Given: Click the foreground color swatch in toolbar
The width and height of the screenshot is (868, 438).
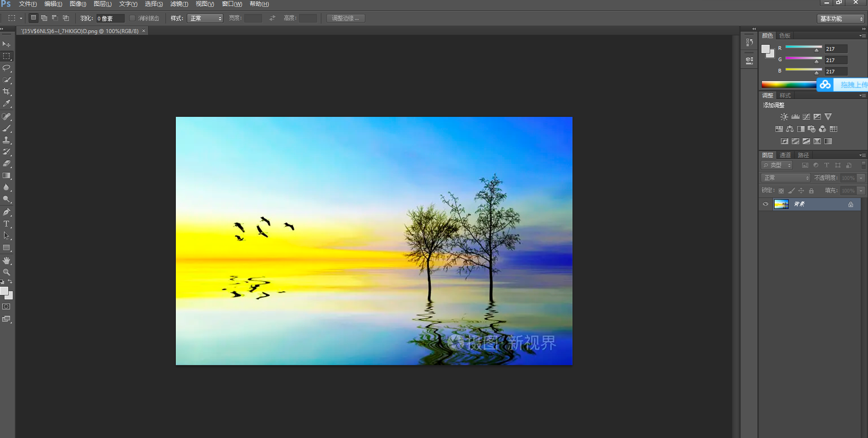Looking at the screenshot, I should pyautogui.click(x=4, y=291).
